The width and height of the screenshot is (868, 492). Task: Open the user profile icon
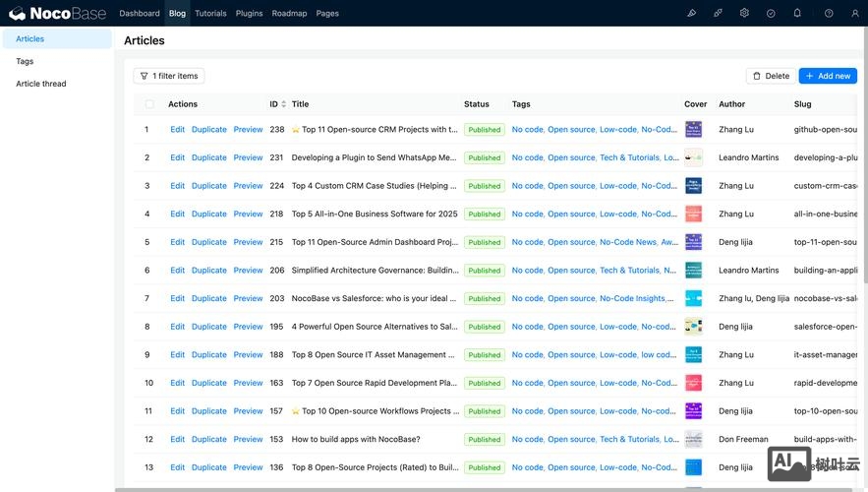pos(854,13)
